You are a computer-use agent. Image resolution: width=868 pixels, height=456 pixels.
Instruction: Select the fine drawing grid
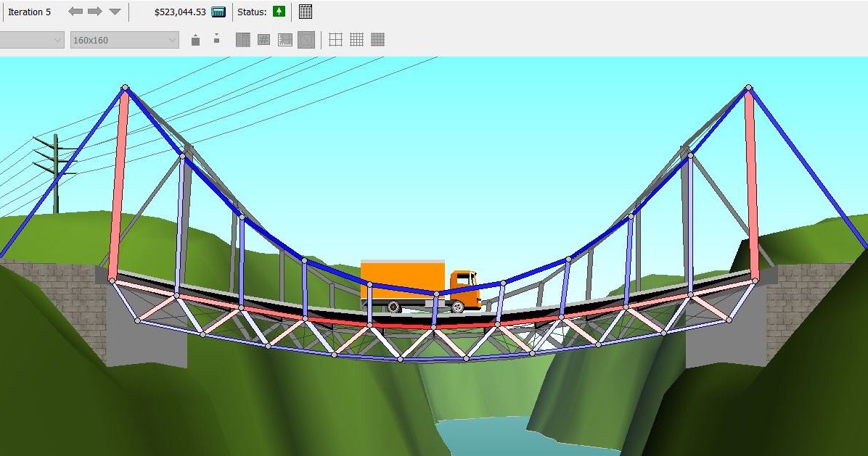pos(377,40)
